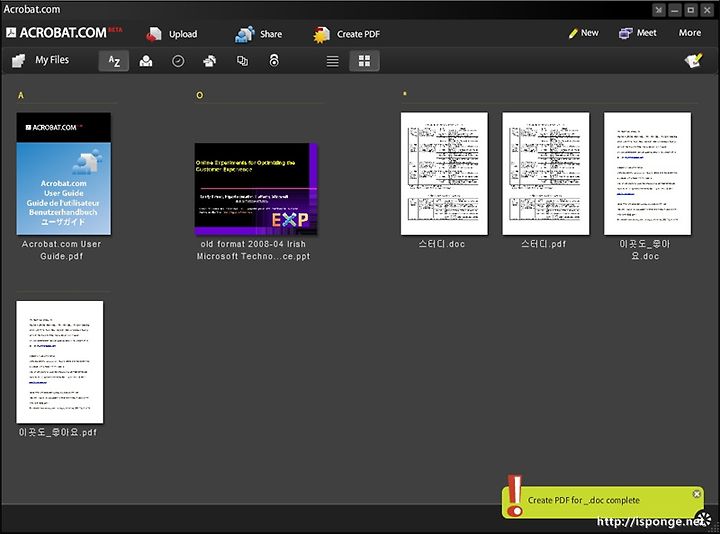This screenshot has height=534, width=720.
Task: Click the New button with pencil icon
Action: [x=584, y=33]
